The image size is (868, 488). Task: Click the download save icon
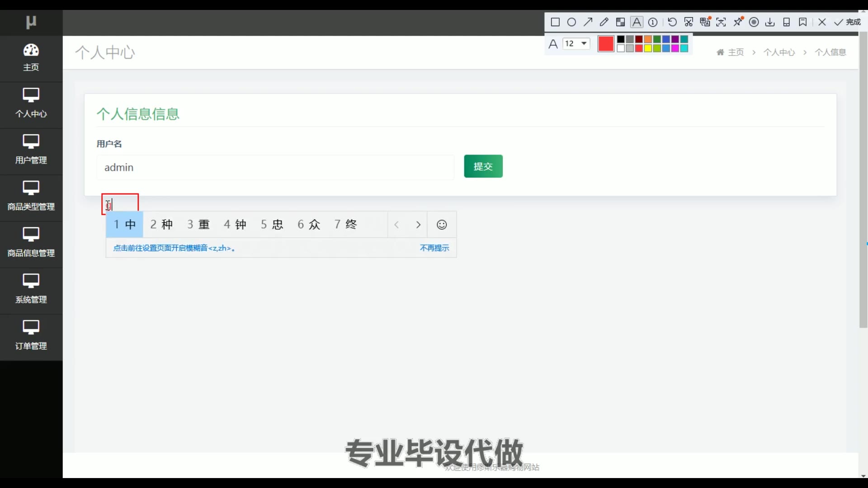tap(770, 22)
